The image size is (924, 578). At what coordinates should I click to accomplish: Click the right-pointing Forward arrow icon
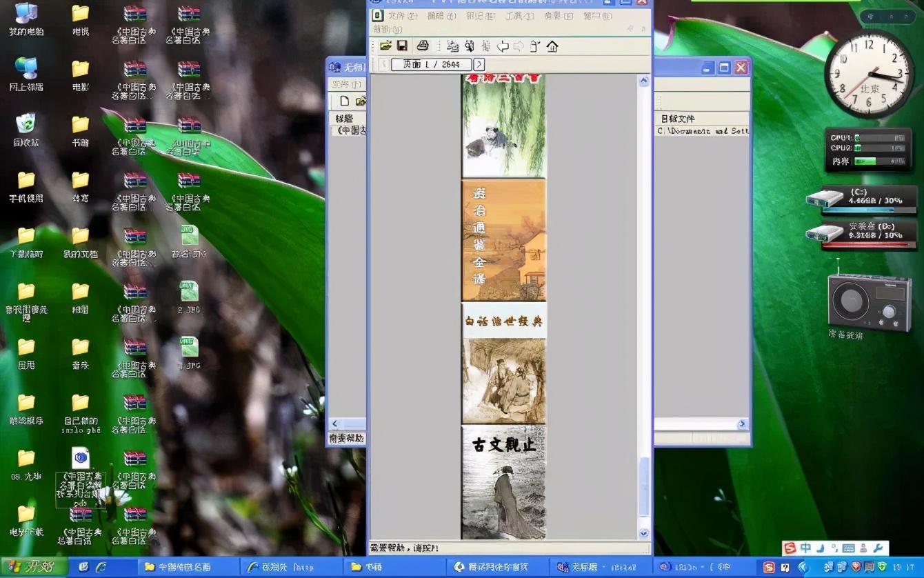point(519,46)
